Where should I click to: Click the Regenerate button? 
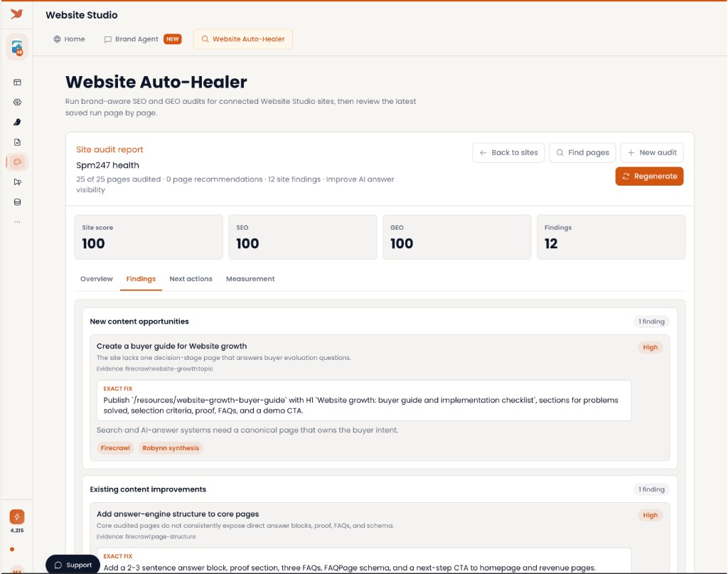pyautogui.click(x=649, y=176)
